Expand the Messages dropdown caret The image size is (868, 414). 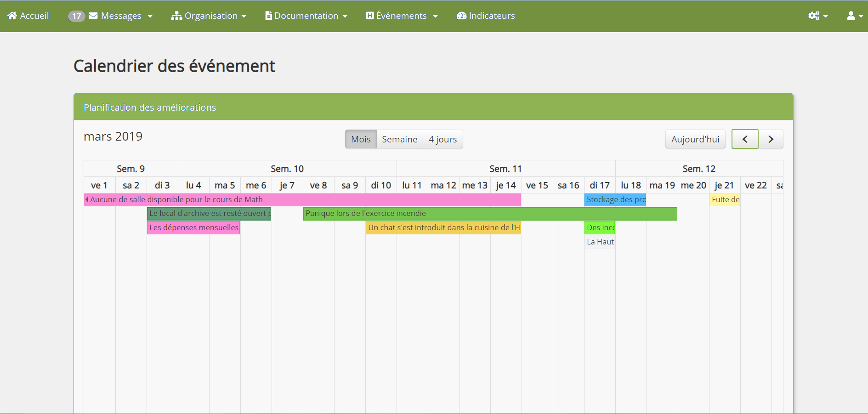click(150, 16)
